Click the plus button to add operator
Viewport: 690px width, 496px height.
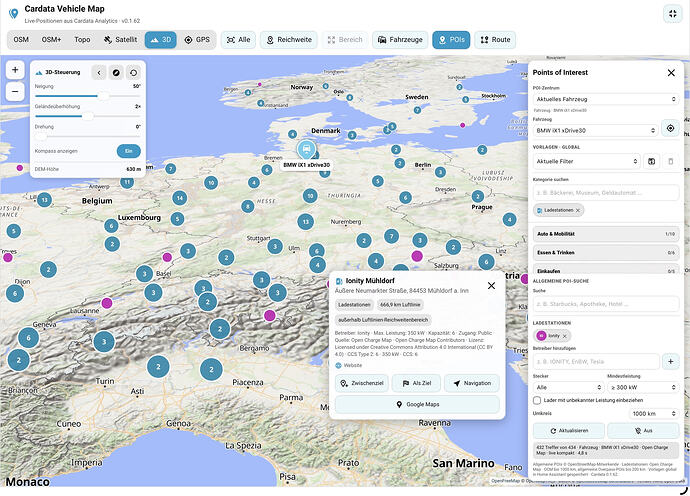(x=671, y=361)
